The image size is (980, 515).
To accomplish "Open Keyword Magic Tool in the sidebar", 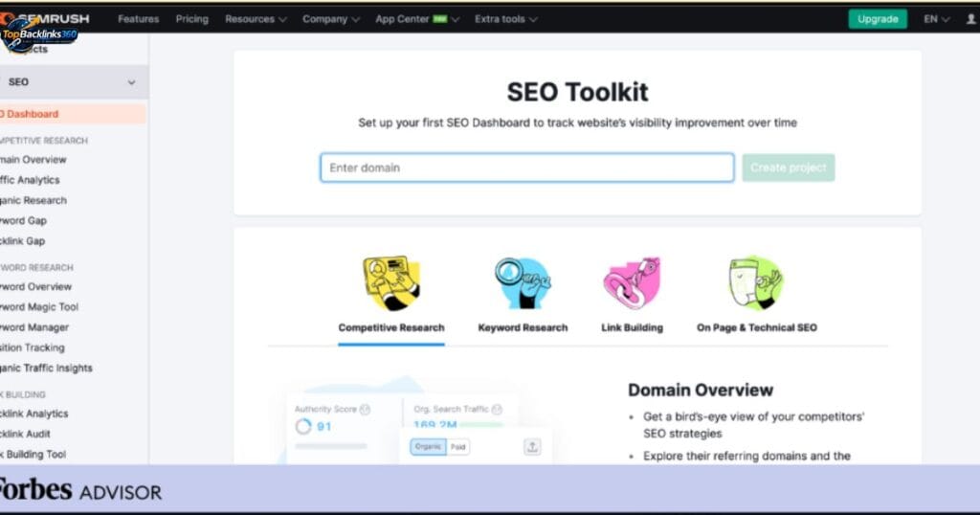I will click(39, 307).
